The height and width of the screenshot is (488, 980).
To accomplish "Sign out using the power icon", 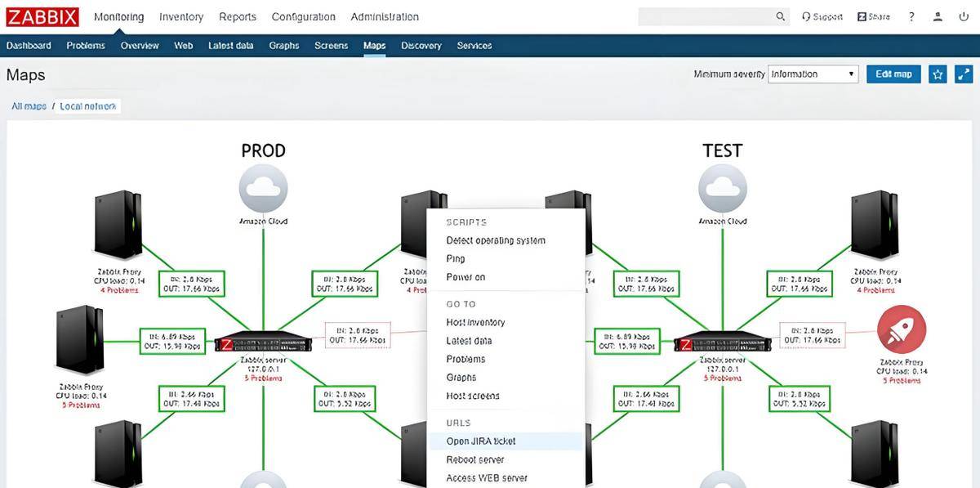I will pyautogui.click(x=964, y=16).
